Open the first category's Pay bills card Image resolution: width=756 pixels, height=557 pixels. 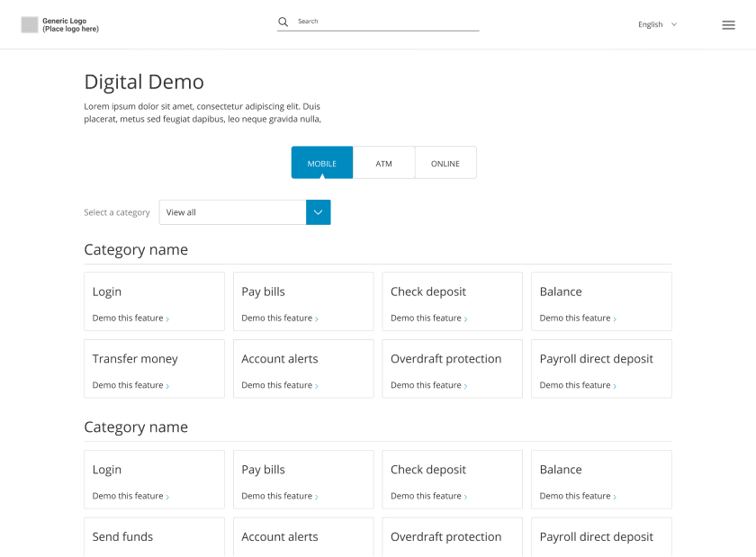303,301
